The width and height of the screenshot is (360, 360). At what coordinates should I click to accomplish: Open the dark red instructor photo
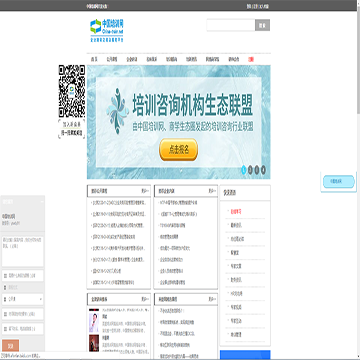point(94,343)
